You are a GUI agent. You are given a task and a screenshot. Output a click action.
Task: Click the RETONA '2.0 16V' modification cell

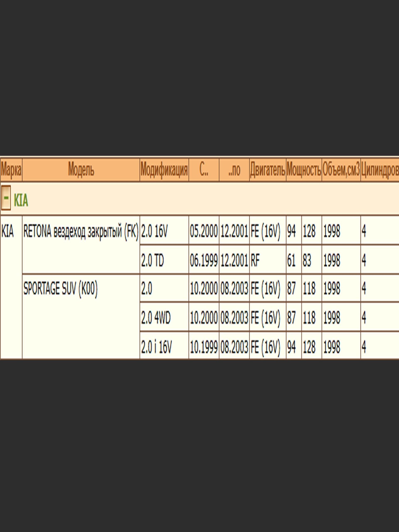(x=164, y=230)
